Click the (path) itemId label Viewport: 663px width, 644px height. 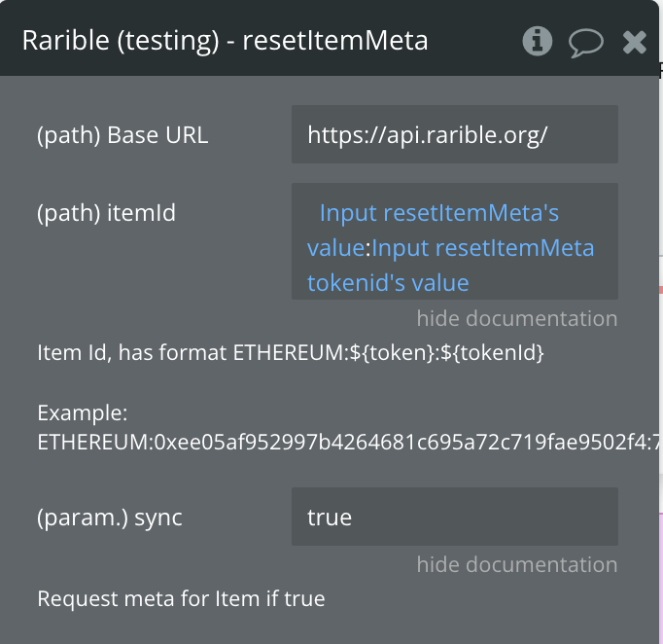[106, 213]
